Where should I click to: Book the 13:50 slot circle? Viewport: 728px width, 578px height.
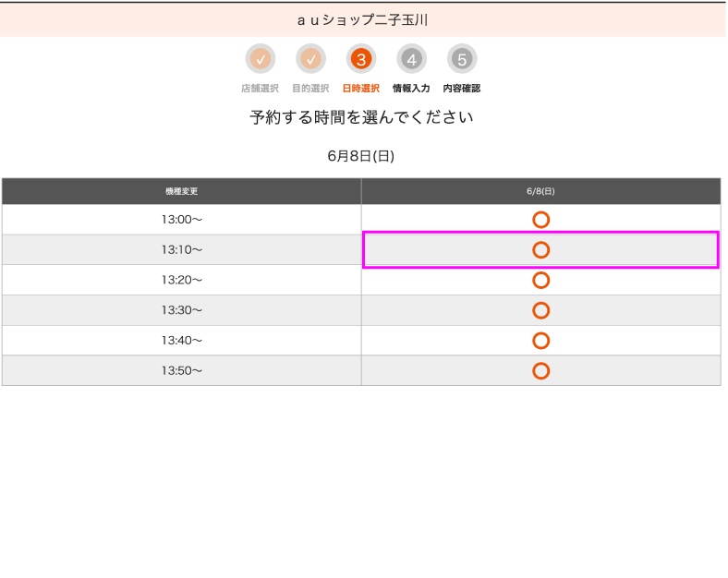[x=540, y=370]
